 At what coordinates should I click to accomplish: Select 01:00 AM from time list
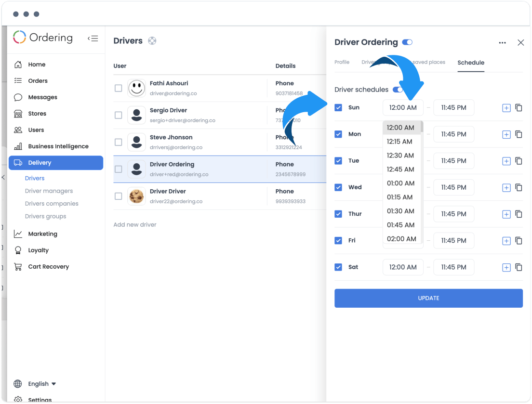(x=401, y=183)
